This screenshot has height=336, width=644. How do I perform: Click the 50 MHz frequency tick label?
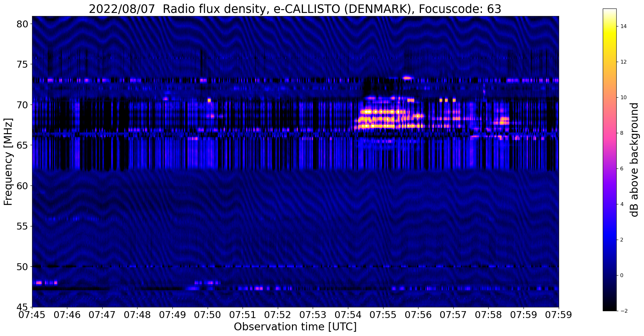point(23,267)
